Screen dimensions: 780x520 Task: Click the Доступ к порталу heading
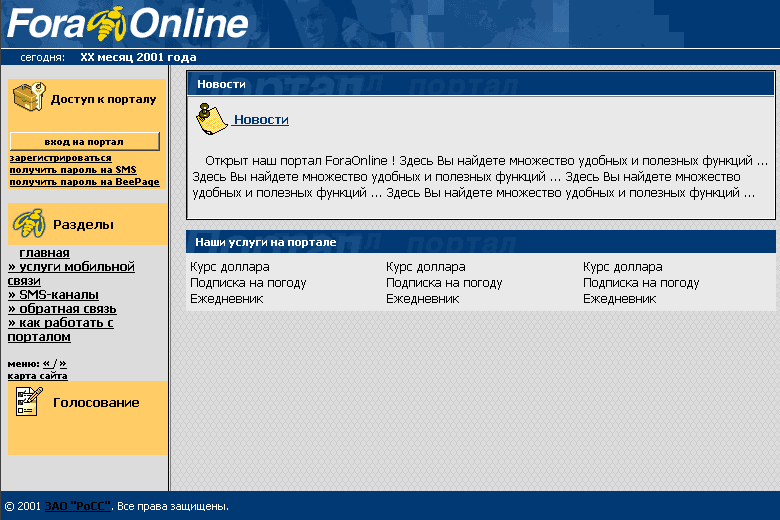(103, 99)
